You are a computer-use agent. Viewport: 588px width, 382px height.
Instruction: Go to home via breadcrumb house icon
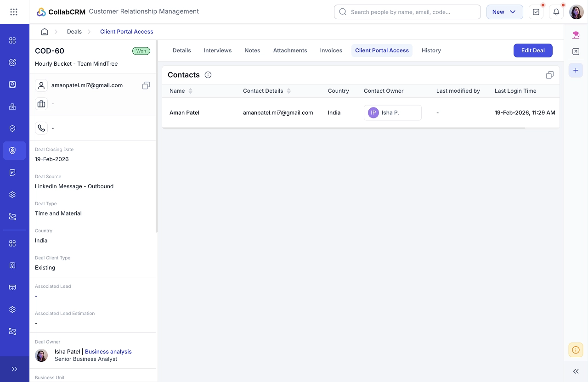[45, 32]
